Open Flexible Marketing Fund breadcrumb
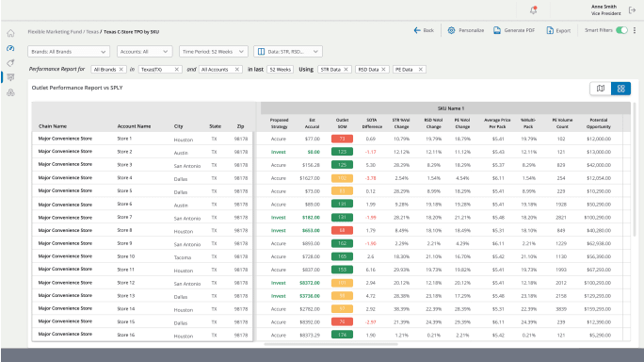Image resolution: width=644 pixels, height=362 pixels. [55, 32]
